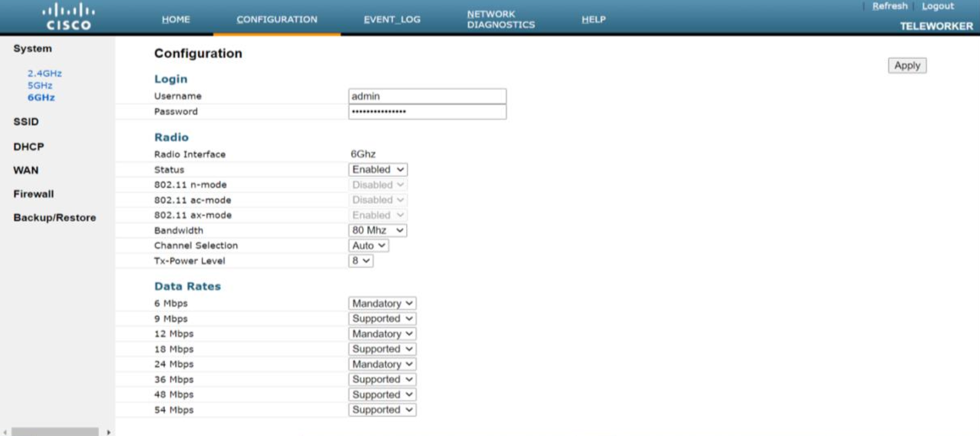Click the TELEWORKER label
Screen dimensions: 980x436
pyautogui.click(x=936, y=26)
